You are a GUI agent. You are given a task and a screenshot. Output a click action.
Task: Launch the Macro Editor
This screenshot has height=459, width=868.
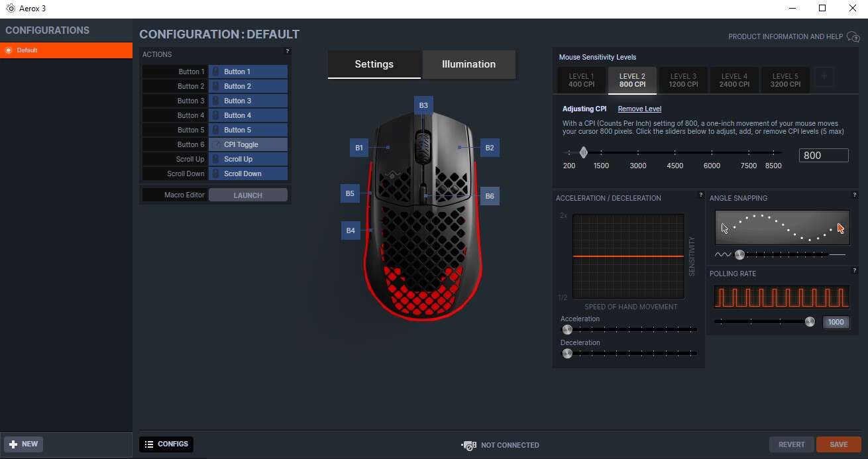tap(248, 195)
